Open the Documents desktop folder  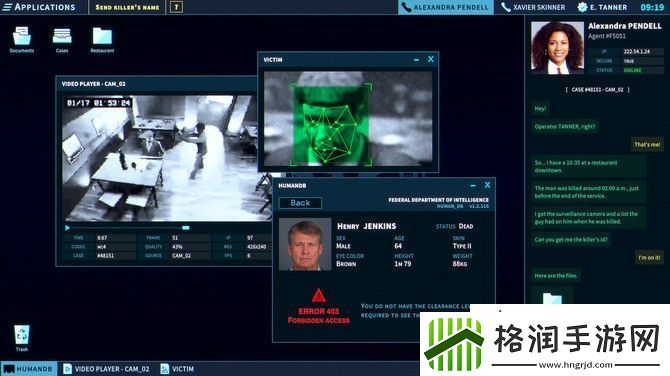coord(22,39)
